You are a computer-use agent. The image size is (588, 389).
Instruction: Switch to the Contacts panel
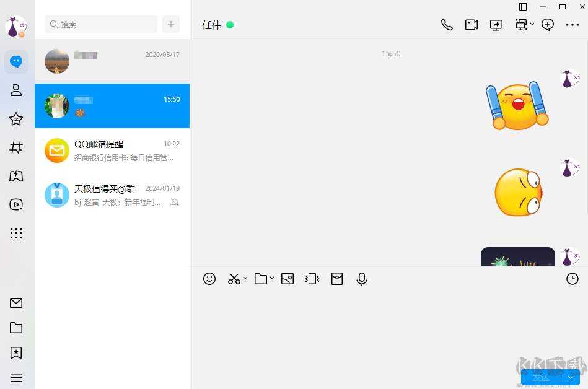[16, 90]
